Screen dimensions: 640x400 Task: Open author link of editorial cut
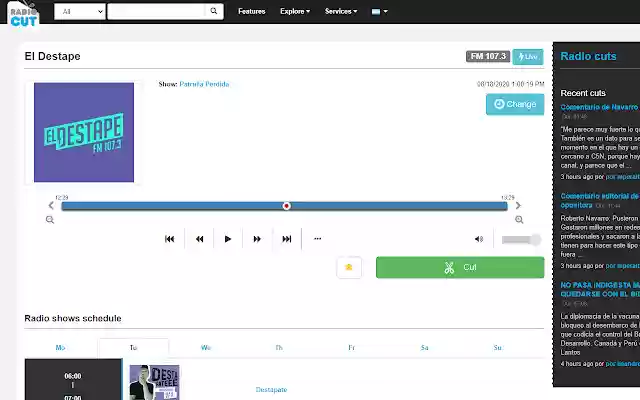click(622, 266)
